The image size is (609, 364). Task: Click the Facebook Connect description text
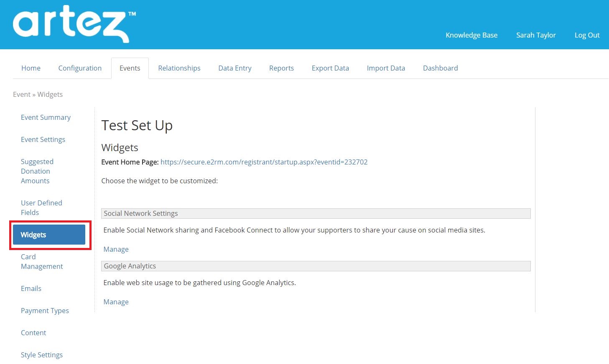coord(294,230)
